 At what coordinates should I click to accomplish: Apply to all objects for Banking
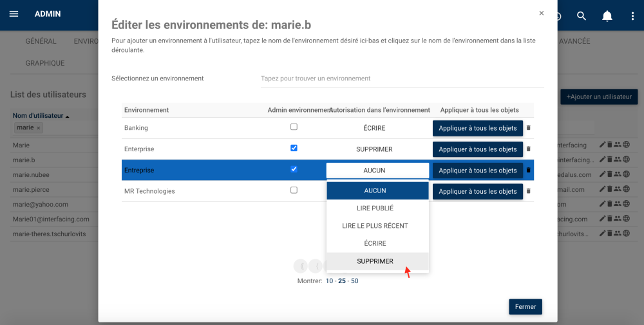tap(477, 128)
